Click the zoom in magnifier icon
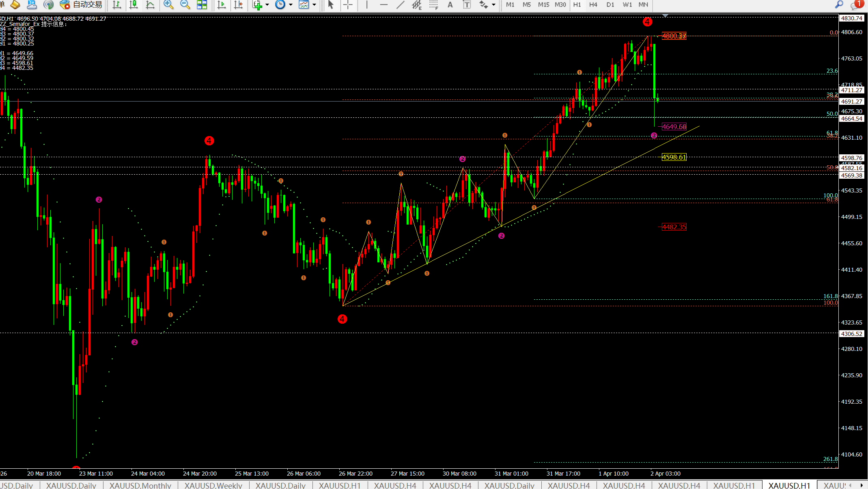Screen dimensions: 868x489 [x=168, y=5]
